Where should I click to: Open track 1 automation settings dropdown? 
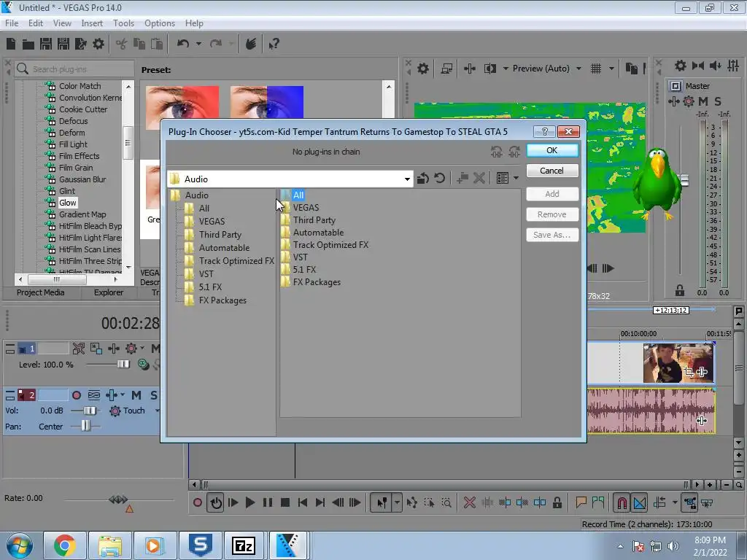[x=142, y=348]
